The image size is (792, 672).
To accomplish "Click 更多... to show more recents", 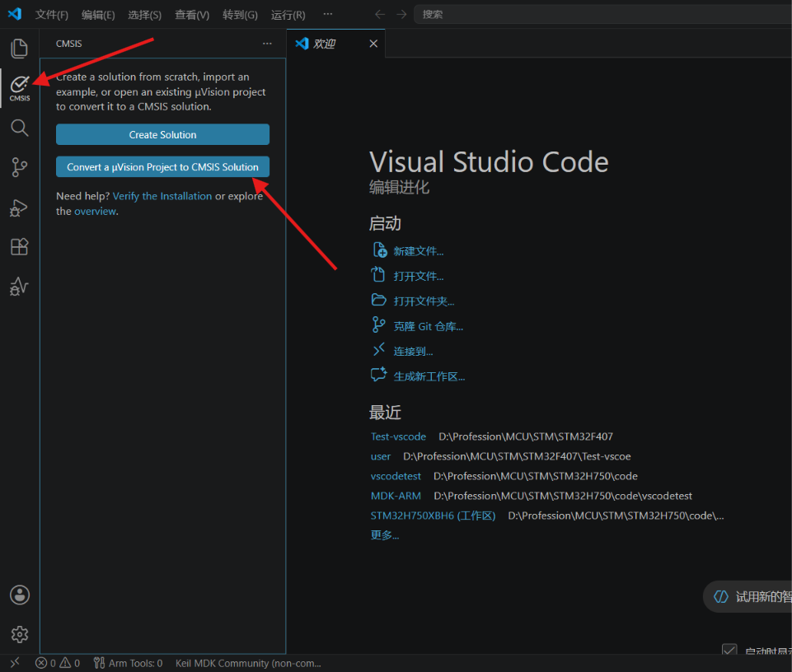I will [x=384, y=535].
